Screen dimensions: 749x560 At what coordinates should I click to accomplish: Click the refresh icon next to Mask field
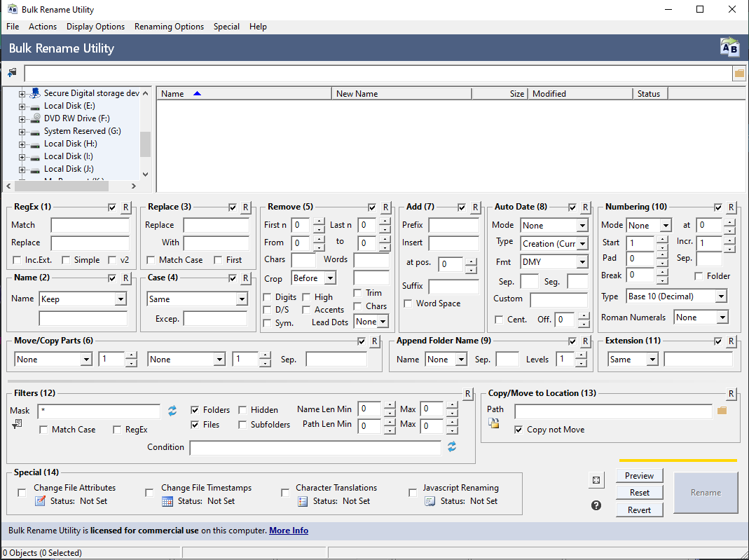(x=172, y=411)
